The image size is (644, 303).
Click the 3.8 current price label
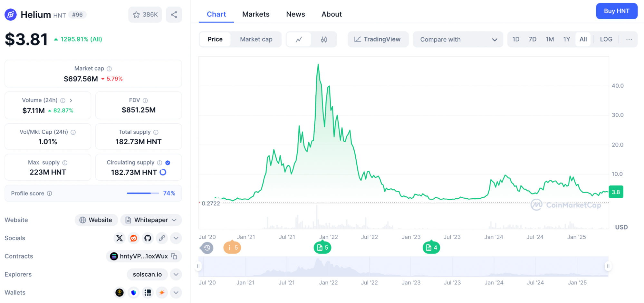point(616,192)
